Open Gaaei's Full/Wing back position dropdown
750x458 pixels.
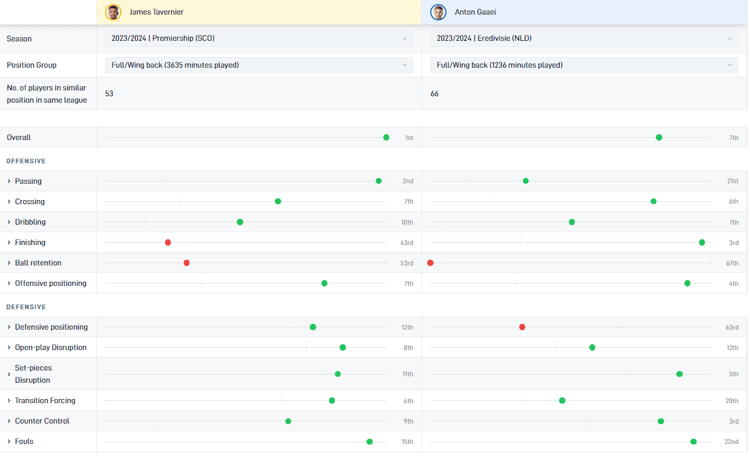(x=584, y=65)
